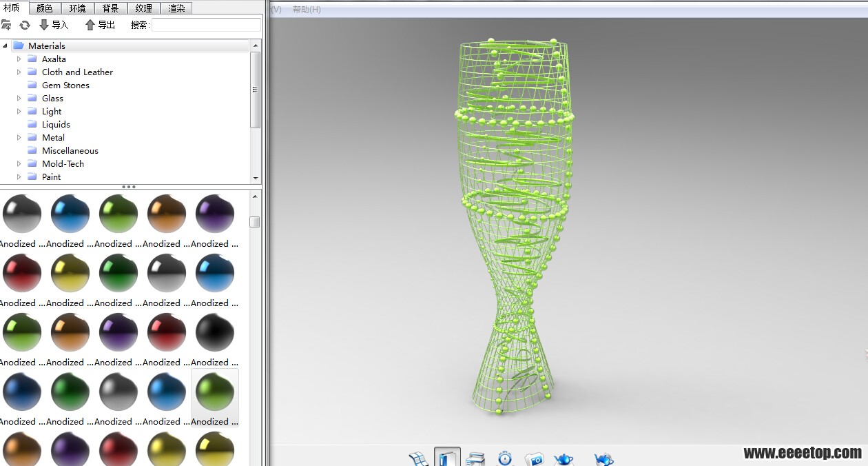This screenshot has height=466, width=868.
Task: Switch to the 背景 tab
Action: (x=110, y=8)
